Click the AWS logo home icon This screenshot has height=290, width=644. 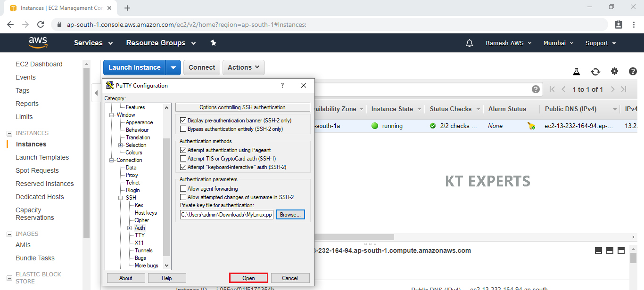[38, 43]
